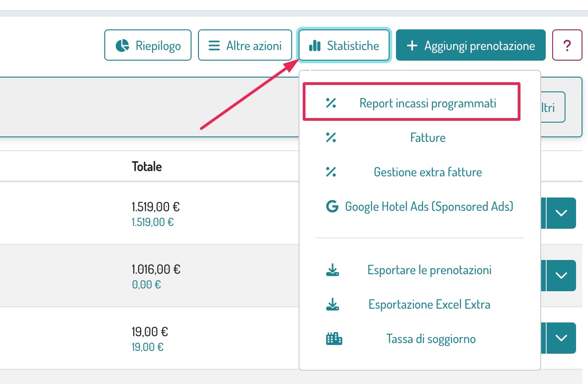This screenshot has height=384, width=588.
Task: Click the bar chart Statistiche icon
Action: coord(315,45)
